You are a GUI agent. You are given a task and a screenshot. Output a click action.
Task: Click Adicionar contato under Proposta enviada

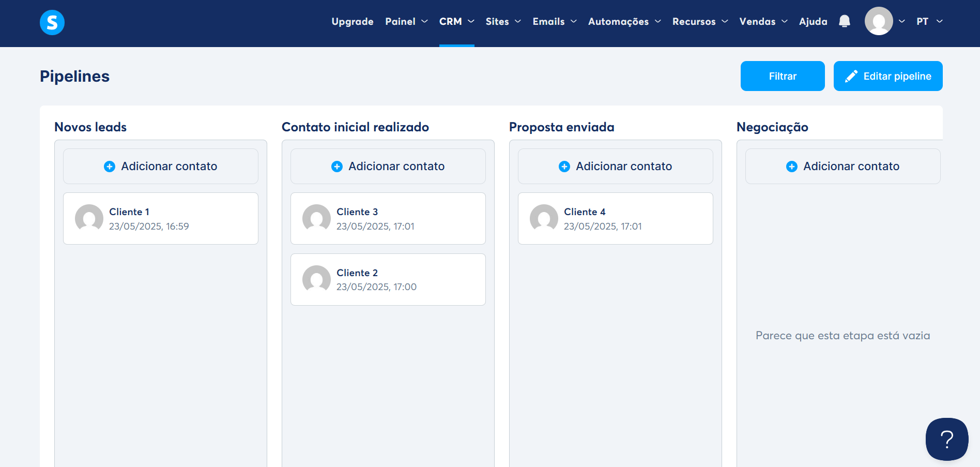point(615,166)
